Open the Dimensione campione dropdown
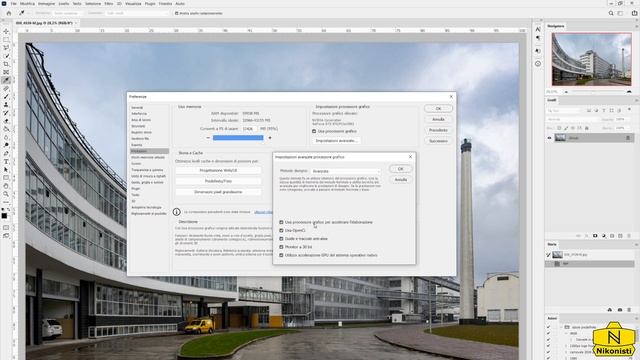Viewport: 640px width, 360px height. pos(67,13)
